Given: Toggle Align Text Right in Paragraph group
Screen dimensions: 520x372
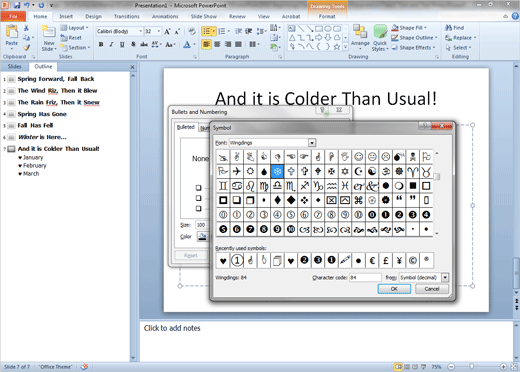Looking at the screenshot, I should click(x=228, y=44).
